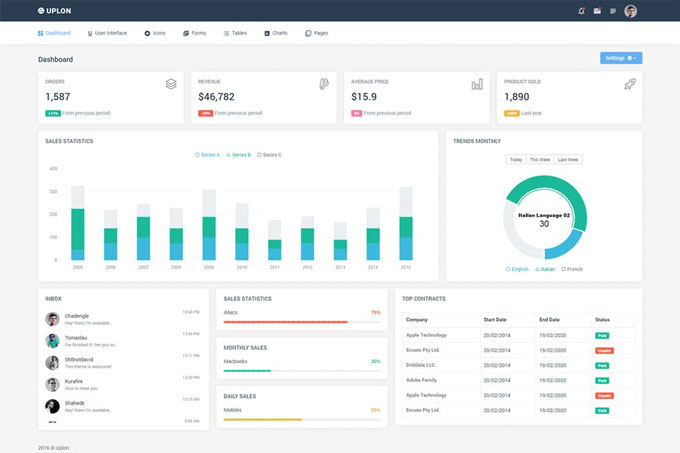Image resolution: width=680 pixels, height=453 pixels.
Task: Click the orange +89% Product Sold badge
Action: (512, 113)
